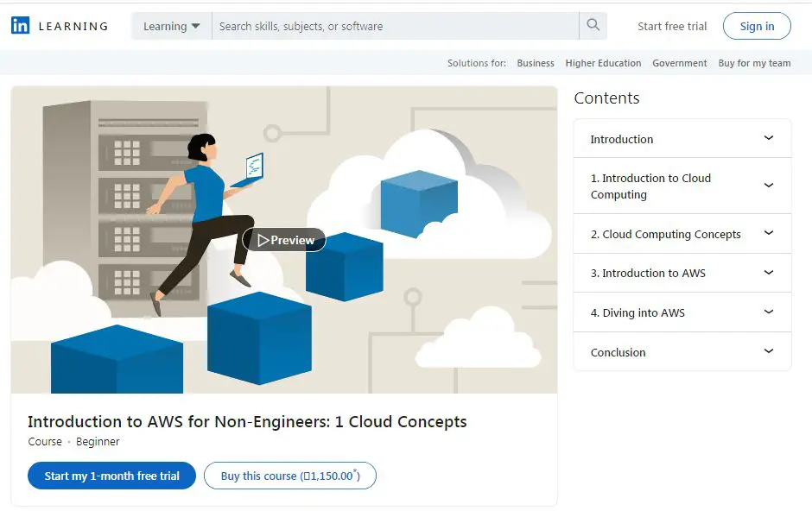This screenshot has width=812, height=517.
Task: Start my 1-month free trial
Action: [111, 476]
